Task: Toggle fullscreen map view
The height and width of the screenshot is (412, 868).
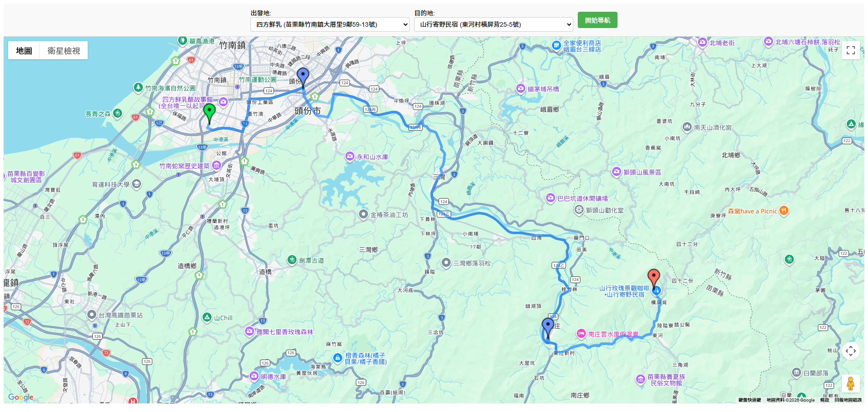Action: (x=850, y=50)
